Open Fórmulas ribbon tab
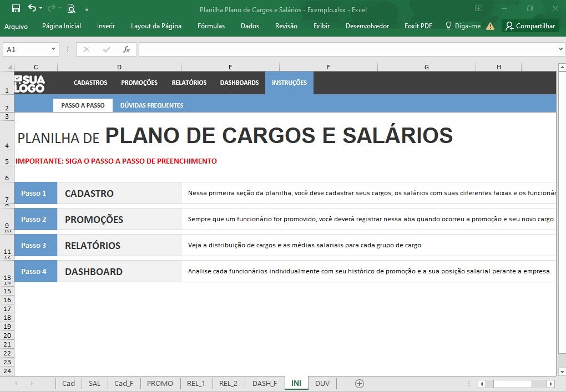The width and height of the screenshot is (566, 392). (x=211, y=26)
